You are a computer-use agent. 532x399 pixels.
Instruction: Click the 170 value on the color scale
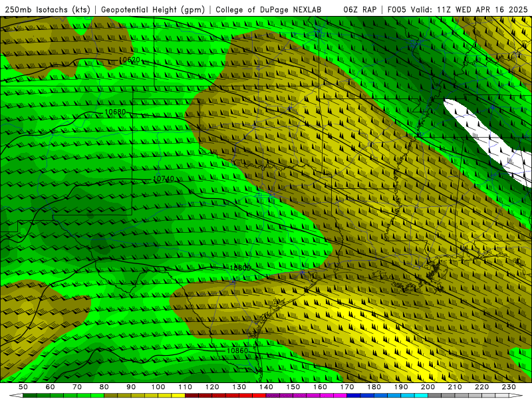click(347, 387)
